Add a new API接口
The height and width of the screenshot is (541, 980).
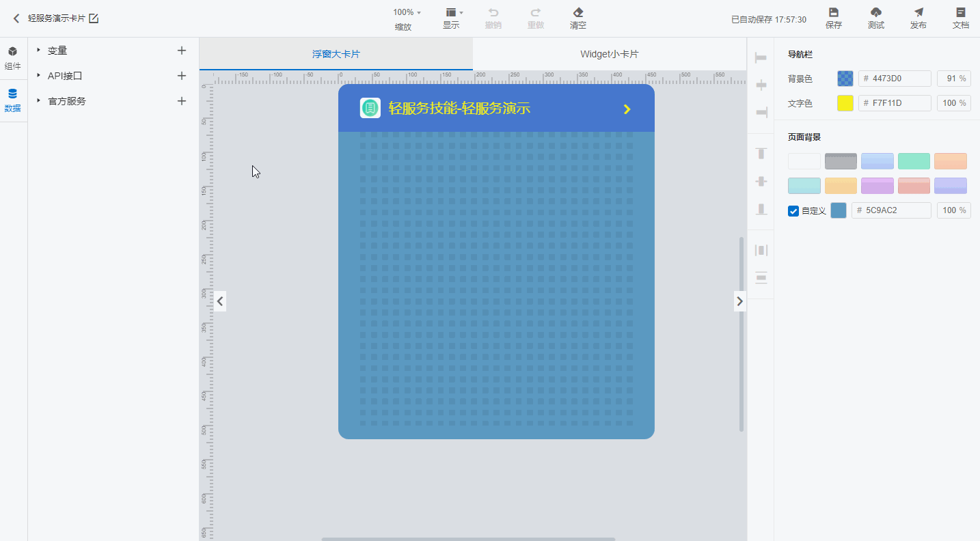tap(182, 76)
